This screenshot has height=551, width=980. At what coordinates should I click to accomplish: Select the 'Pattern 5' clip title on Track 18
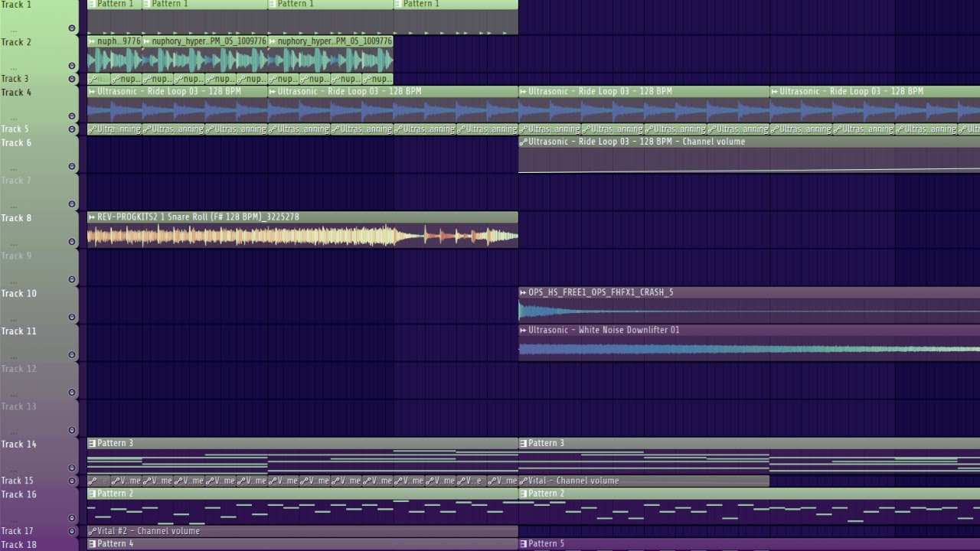tap(547, 544)
